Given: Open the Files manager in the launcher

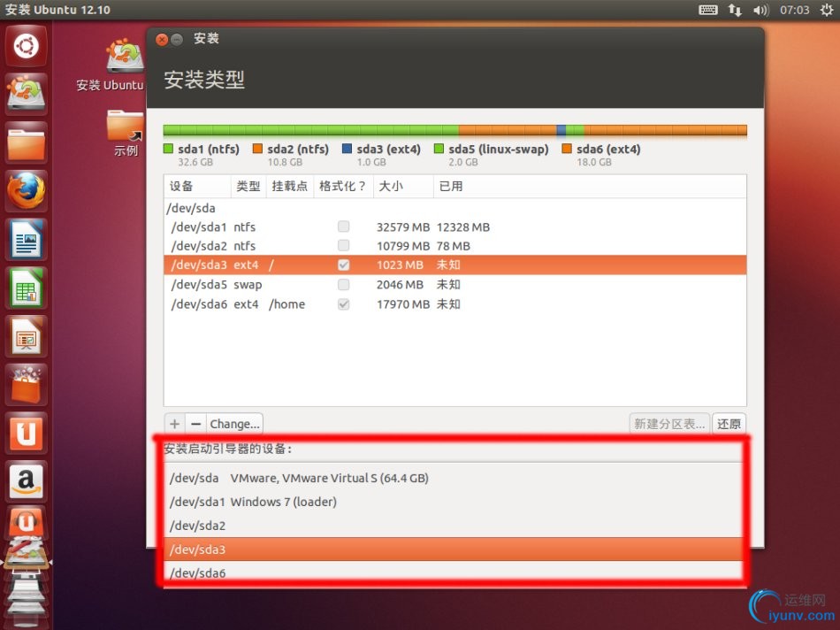Looking at the screenshot, I should pyautogui.click(x=27, y=142).
